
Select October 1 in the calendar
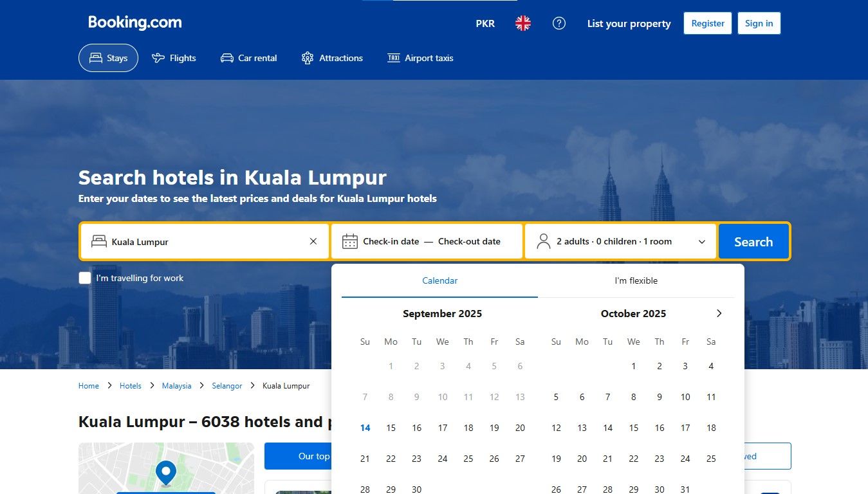(x=634, y=366)
